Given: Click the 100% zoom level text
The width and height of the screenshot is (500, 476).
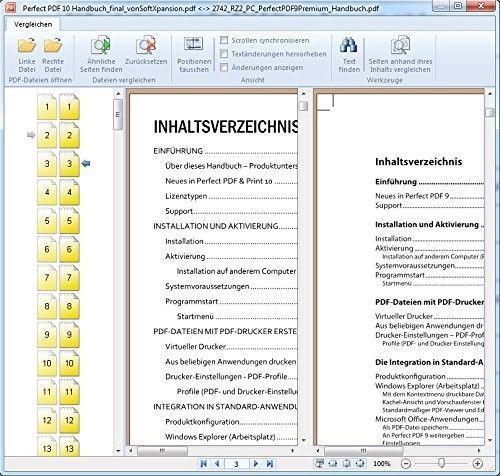Looking at the screenshot, I should coord(382,464).
